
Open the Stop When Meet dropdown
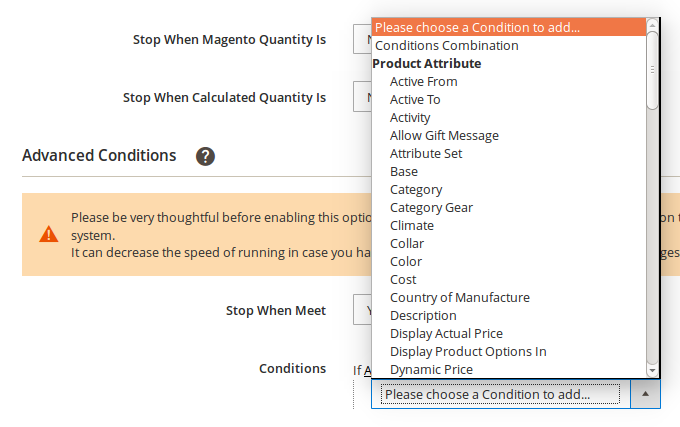[362, 310]
